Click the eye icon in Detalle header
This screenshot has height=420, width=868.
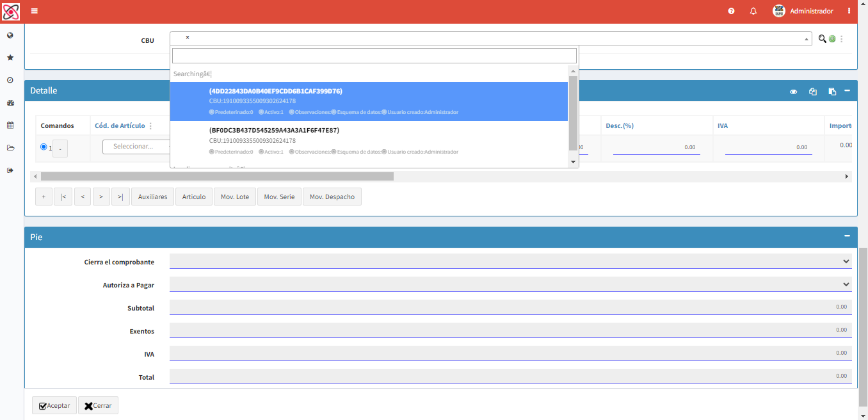point(794,92)
